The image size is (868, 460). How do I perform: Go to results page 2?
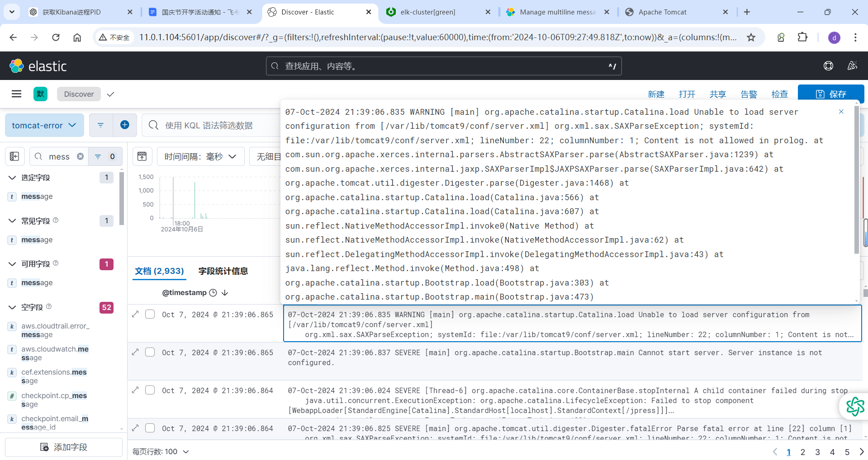click(803, 452)
